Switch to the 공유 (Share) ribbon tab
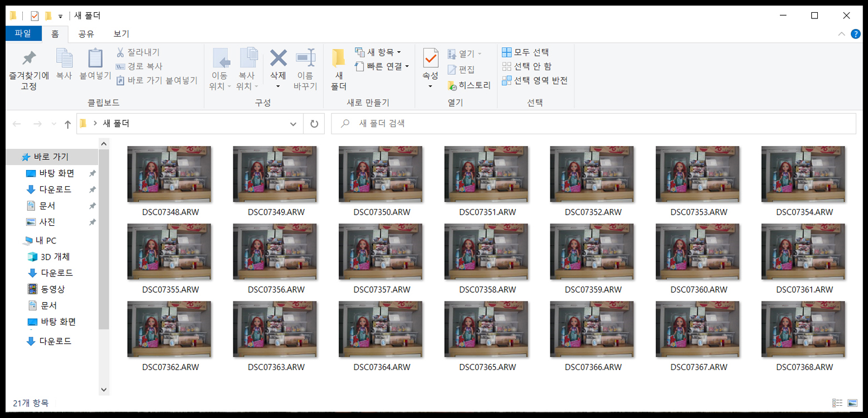The width and height of the screenshot is (868, 418). (x=86, y=33)
